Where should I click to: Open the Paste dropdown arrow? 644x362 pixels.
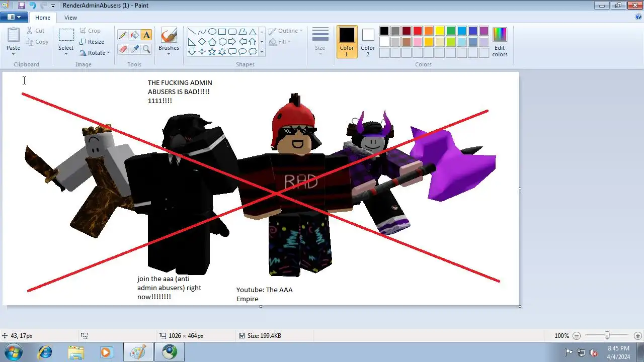tap(14, 54)
